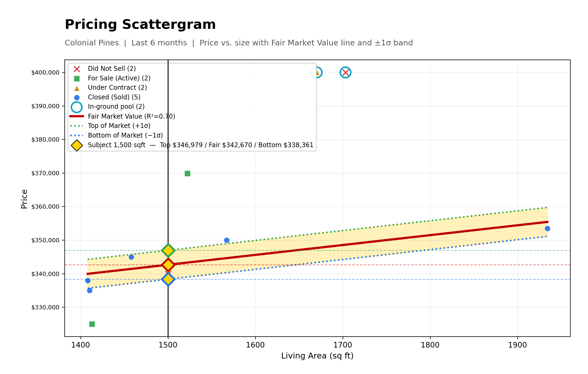The image size is (588, 374).
Task: Select the active listing square at $370,000
Action: tap(187, 173)
